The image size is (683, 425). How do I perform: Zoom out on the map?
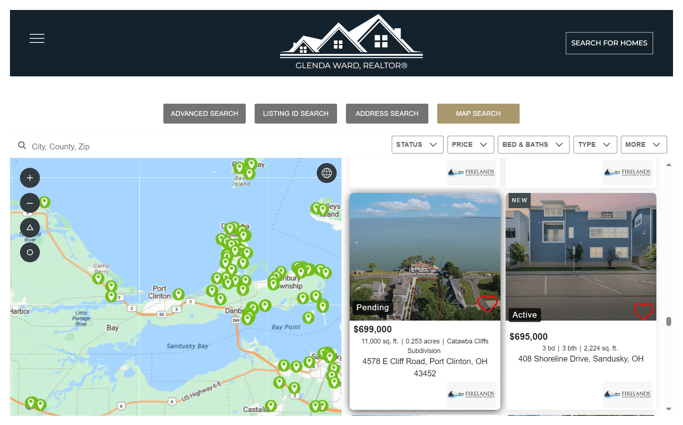pyautogui.click(x=30, y=203)
